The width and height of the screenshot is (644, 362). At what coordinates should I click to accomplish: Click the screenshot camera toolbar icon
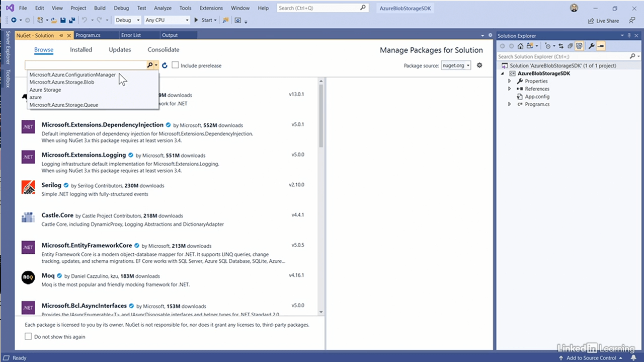[x=238, y=20]
